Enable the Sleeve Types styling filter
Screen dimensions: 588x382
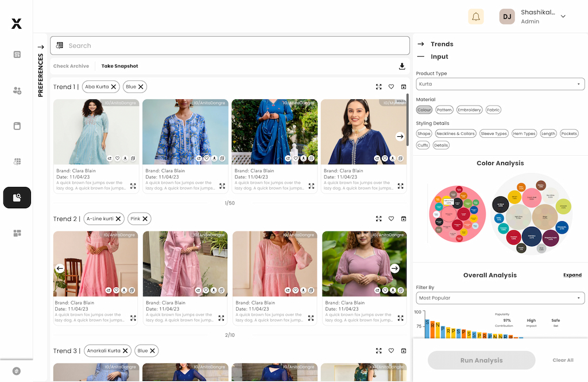point(494,133)
